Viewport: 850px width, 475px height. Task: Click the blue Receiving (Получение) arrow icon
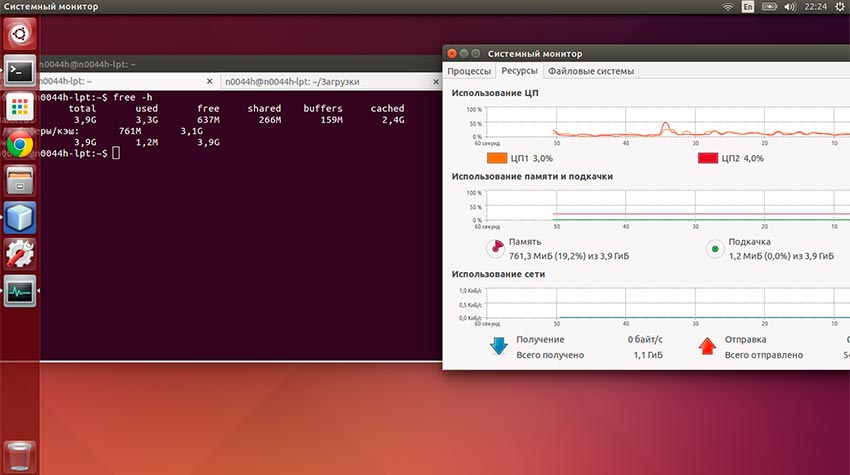(498, 346)
